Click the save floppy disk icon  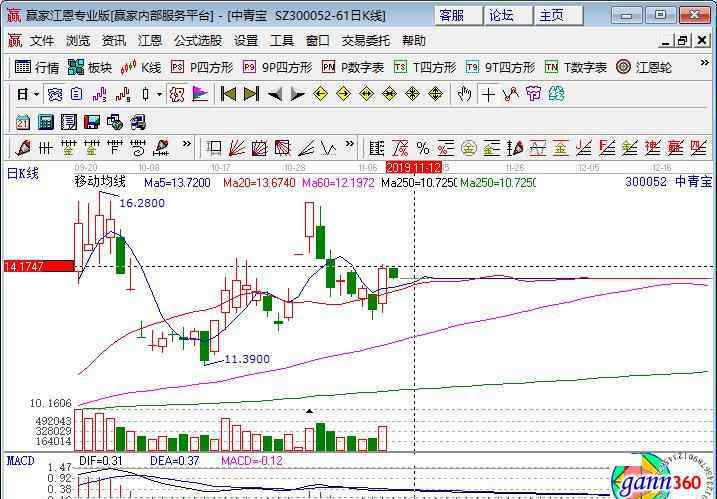pos(91,122)
